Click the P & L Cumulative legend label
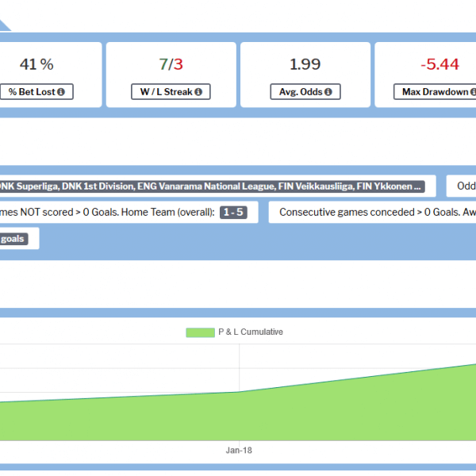Image resolution: width=476 pixels, height=476 pixels. [x=251, y=332]
